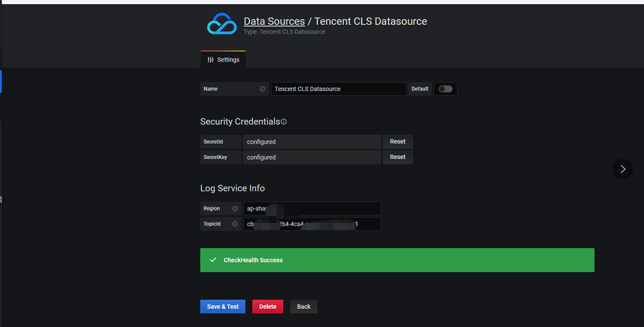
Task: Focus the Region input field
Action: (x=312, y=209)
